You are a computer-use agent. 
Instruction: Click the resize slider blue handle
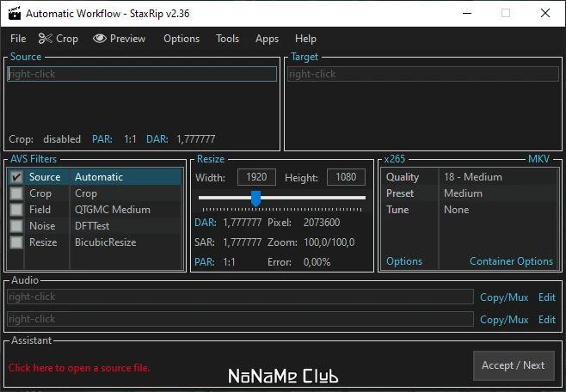255,199
